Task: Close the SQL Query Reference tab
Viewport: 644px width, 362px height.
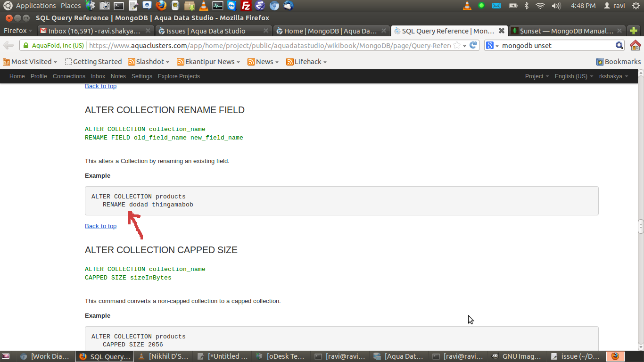Action: click(x=502, y=31)
